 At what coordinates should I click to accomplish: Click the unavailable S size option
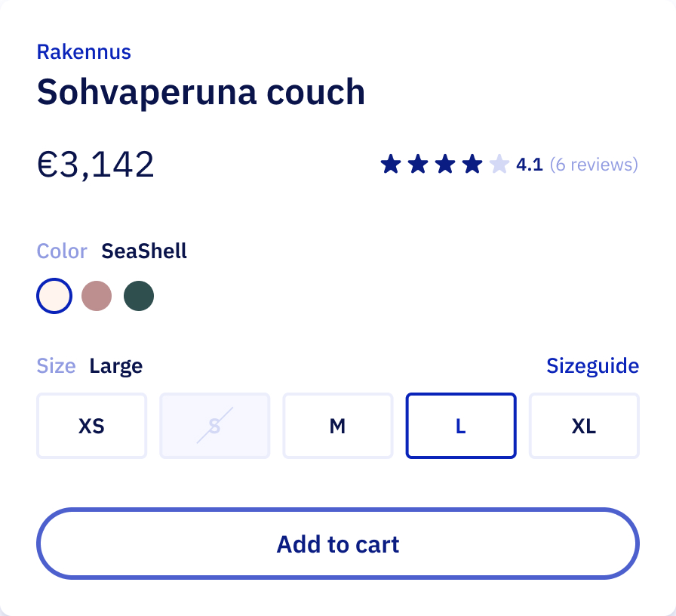(215, 426)
